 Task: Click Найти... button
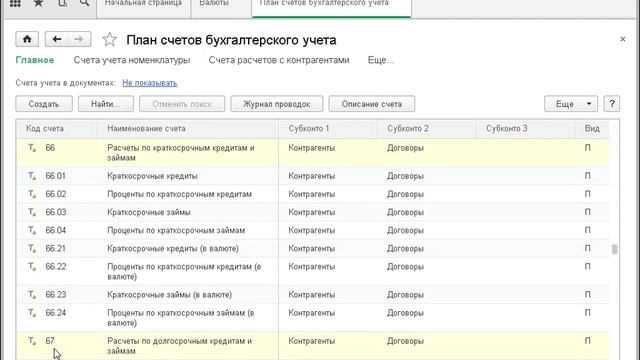point(106,104)
